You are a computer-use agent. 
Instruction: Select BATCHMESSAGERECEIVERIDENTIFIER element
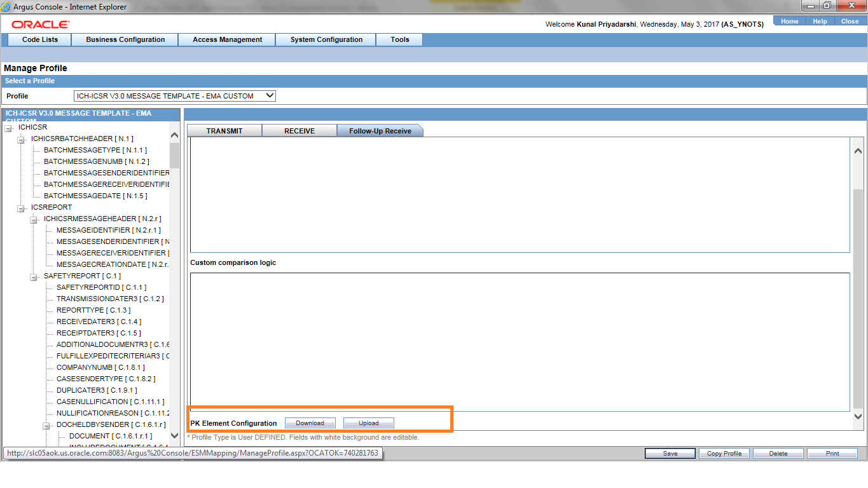(107, 184)
